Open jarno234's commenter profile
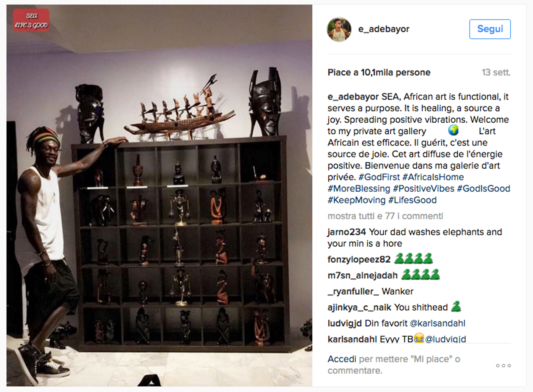 [x=347, y=232]
